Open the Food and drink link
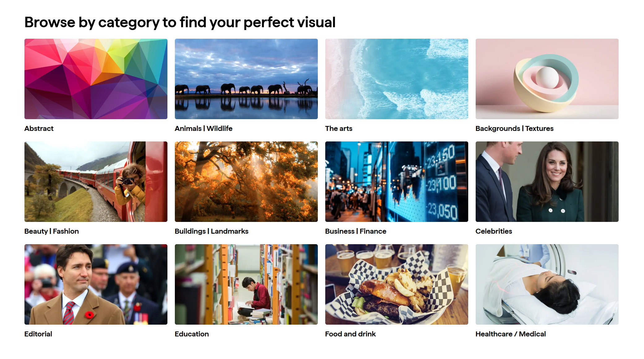 point(350,334)
